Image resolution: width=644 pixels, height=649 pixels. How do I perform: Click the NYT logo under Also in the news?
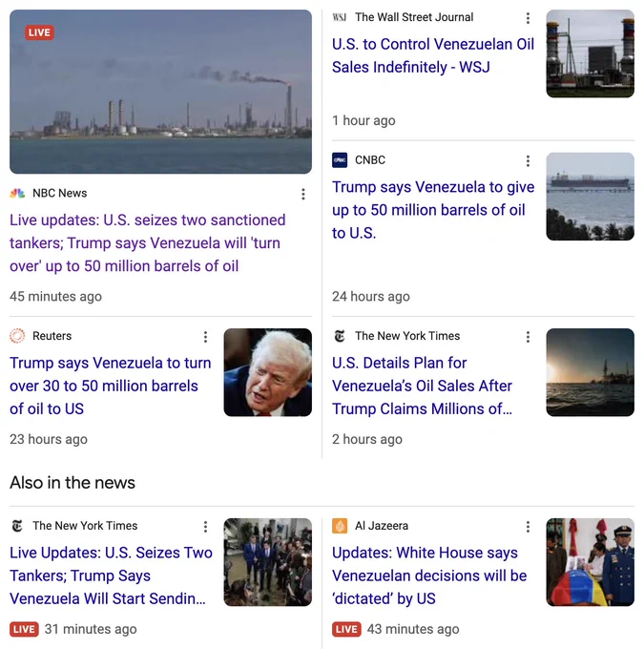(x=17, y=526)
